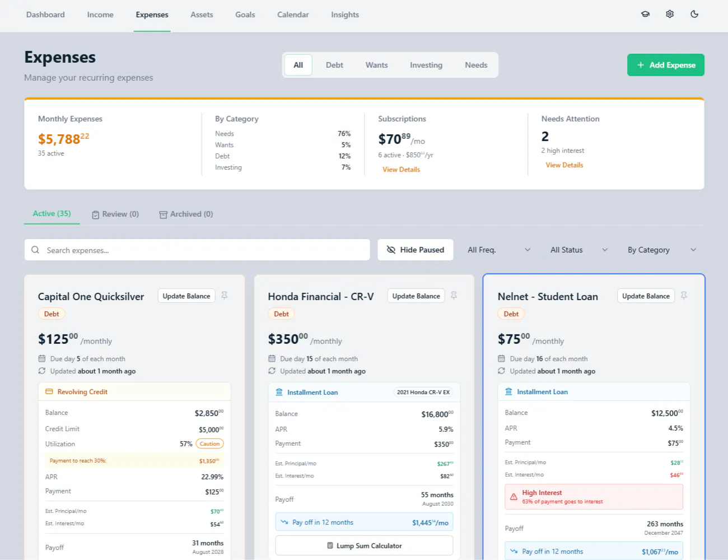Image resolution: width=728 pixels, height=560 pixels.
Task: Filter expenses by All
Action: 298,65
